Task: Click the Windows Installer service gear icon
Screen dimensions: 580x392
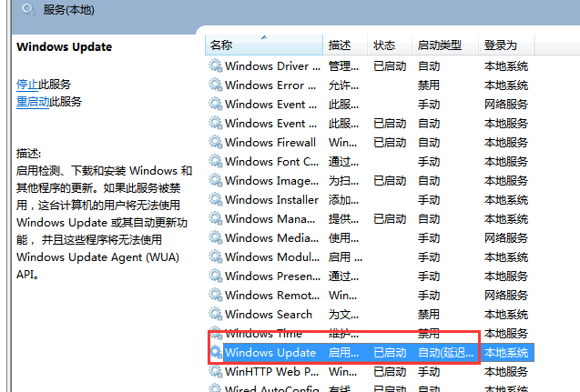Action: point(215,199)
